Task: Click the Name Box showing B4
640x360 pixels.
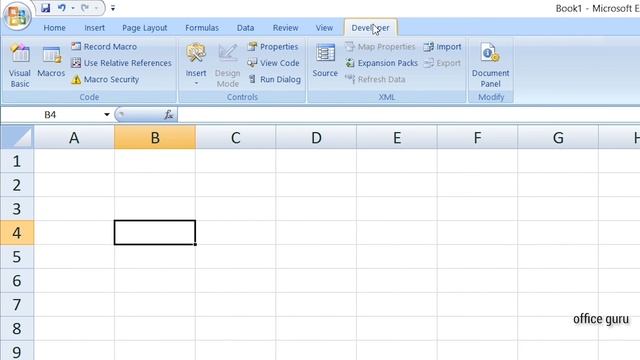Action: (51, 115)
